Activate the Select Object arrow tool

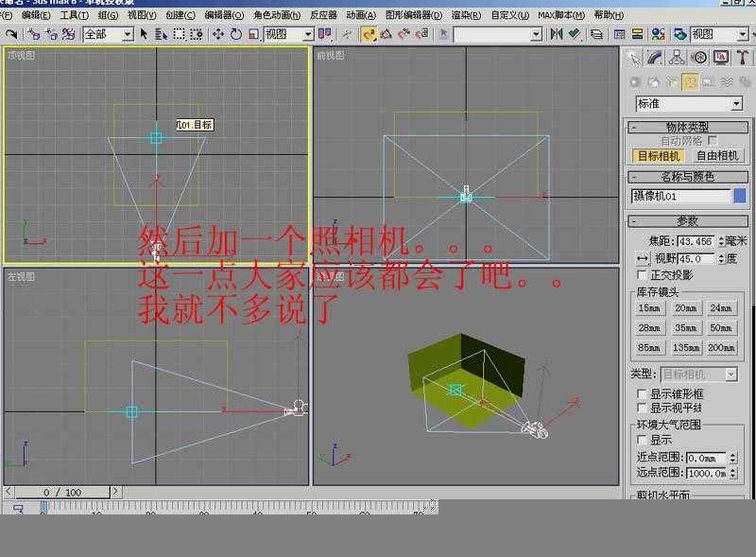pos(144,34)
